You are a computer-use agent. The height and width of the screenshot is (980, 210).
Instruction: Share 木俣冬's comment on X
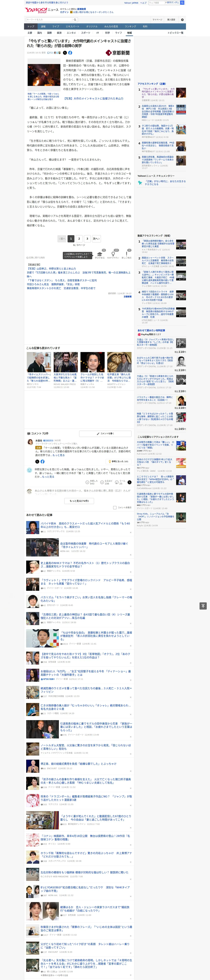click(37, 461)
